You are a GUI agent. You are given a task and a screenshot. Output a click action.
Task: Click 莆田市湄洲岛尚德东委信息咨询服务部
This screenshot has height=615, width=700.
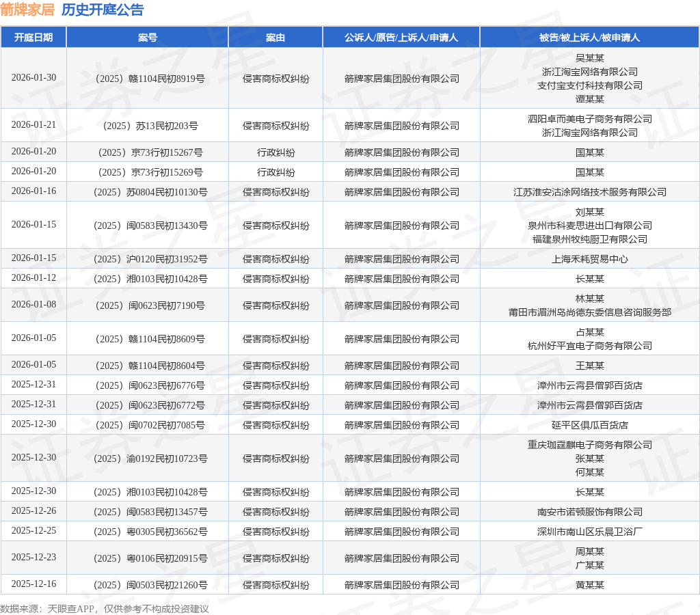(590, 312)
